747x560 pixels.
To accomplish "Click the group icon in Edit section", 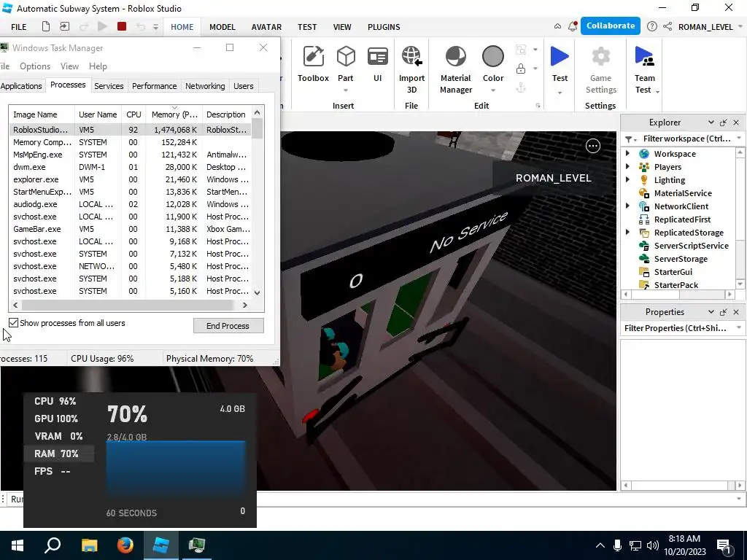I will click(x=521, y=50).
